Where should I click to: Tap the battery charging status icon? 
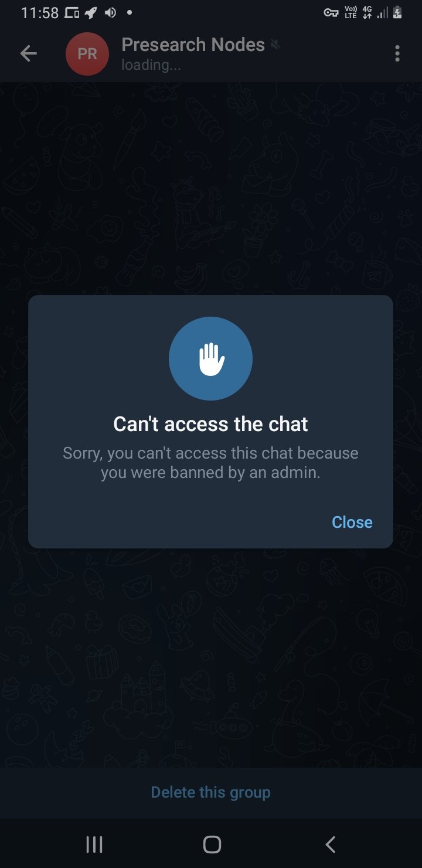[397, 12]
